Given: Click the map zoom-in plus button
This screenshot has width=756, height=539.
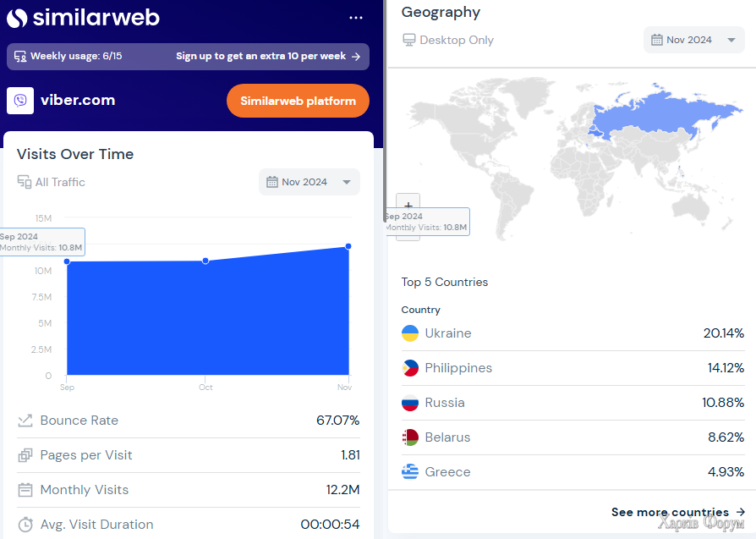Looking at the screenshot, I should coord(408,205).
